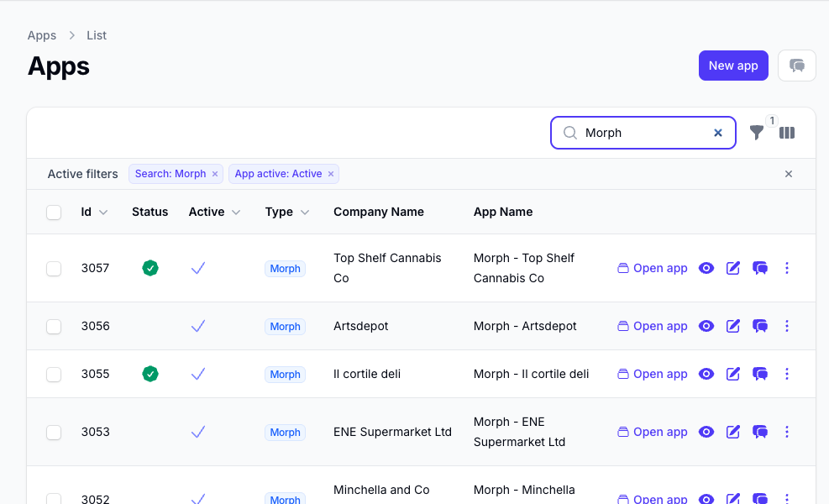Open the chat icon button beside New app
The width and height of the screenshot is (829, 504).
[x=797, y=66]
